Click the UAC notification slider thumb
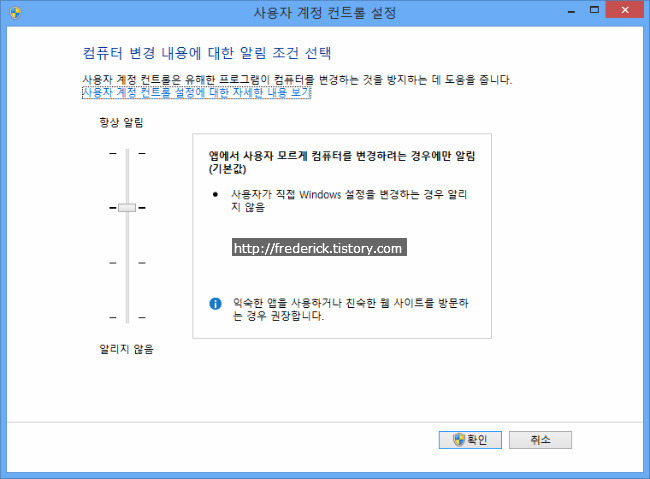Image resolution: width=650 pixels, height=479 pixels. pos(127,207)
